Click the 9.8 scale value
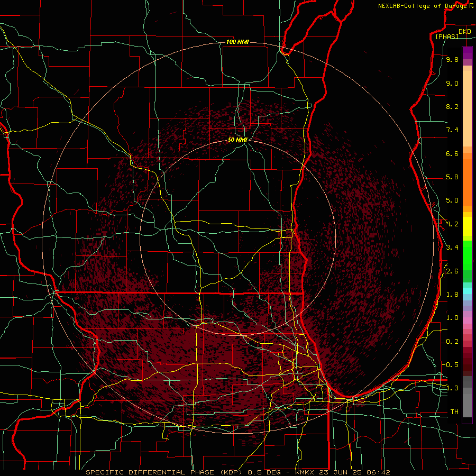The width and height of the screenshot is (476, 476). pos(452,60)
